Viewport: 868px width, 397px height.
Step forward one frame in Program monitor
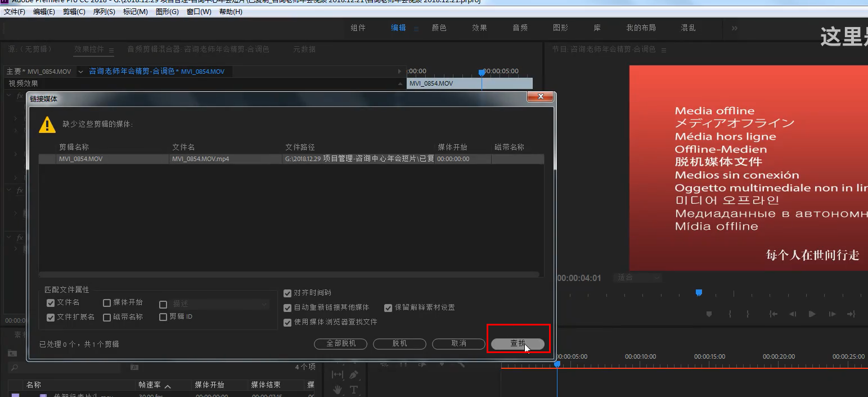[x=831, y=314]
